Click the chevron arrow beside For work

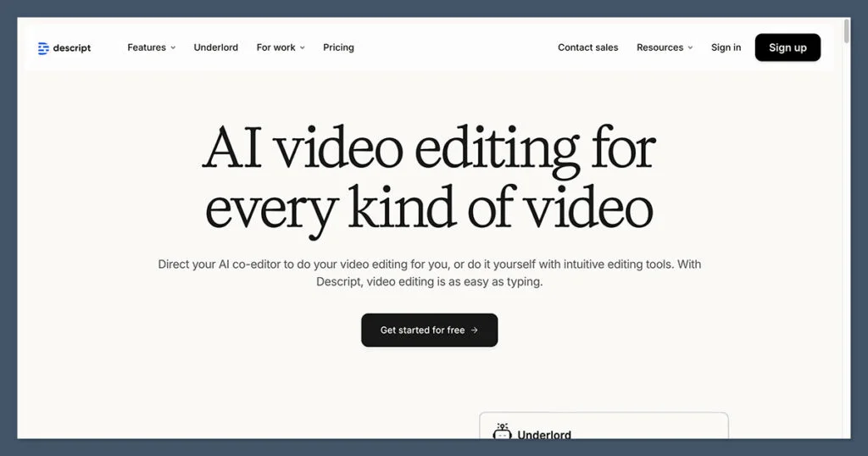(x=302, y=48)
